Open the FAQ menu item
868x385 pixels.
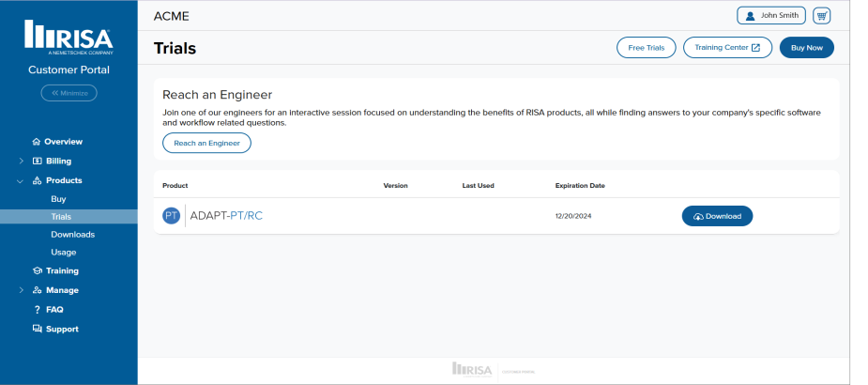(x=54, y=309)
